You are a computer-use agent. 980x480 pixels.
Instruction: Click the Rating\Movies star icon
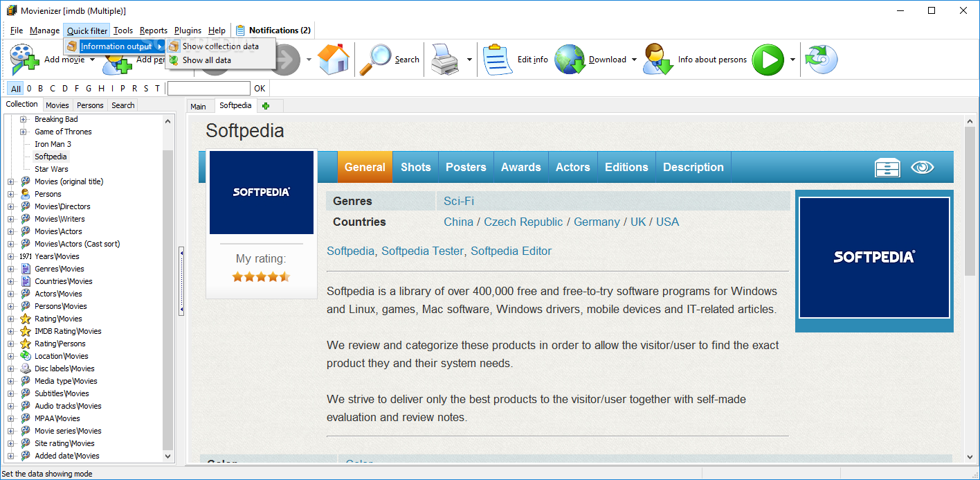click(x=26, y=319)
